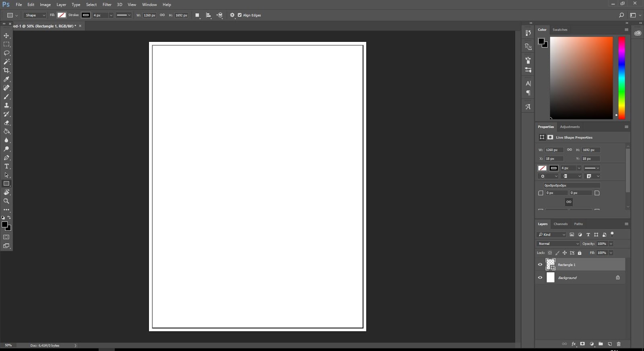Select the Dodge tool
The image size is (644, 351).
coord(6,149)
